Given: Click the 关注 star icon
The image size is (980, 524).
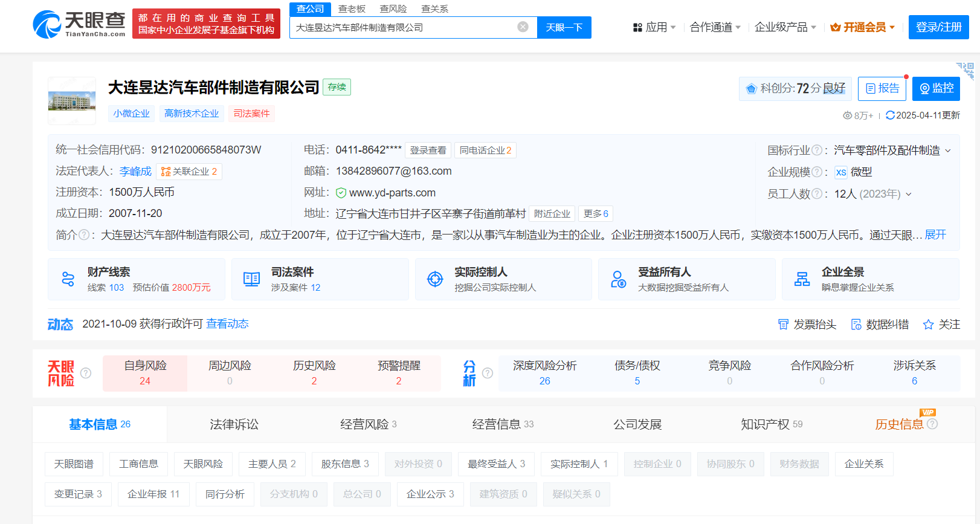Looking at the screenshot, I should coord(929,325).
